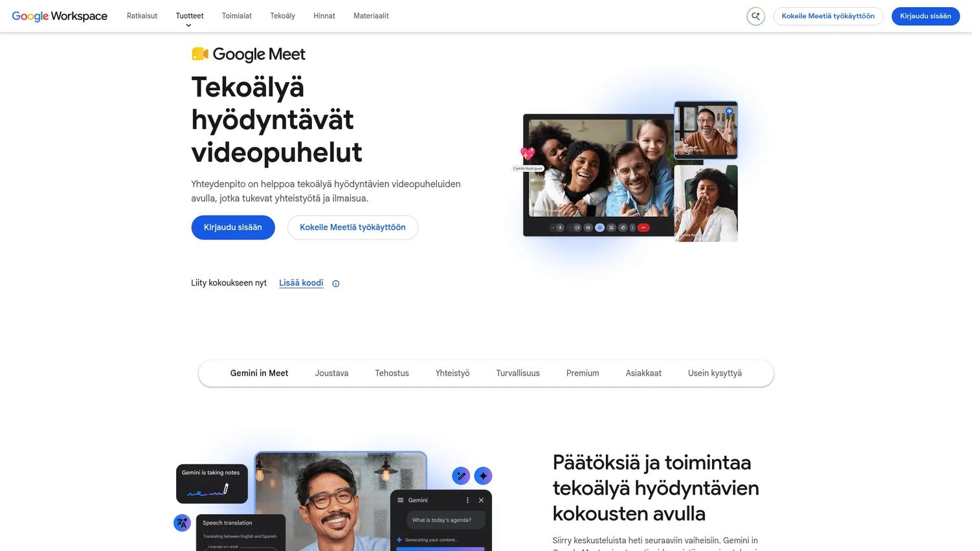Open the AI search icon in header
Screen dimensions: 980x551
pos(755,16)
